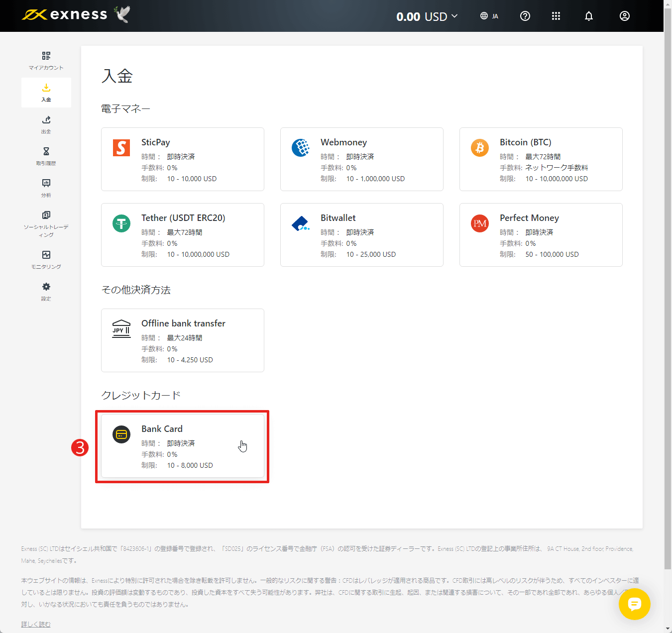Image resolution: width=672 pixels, height=633 pixels.
Task: Open モニタリング sidebar item
Action: (x=46, y=260)
